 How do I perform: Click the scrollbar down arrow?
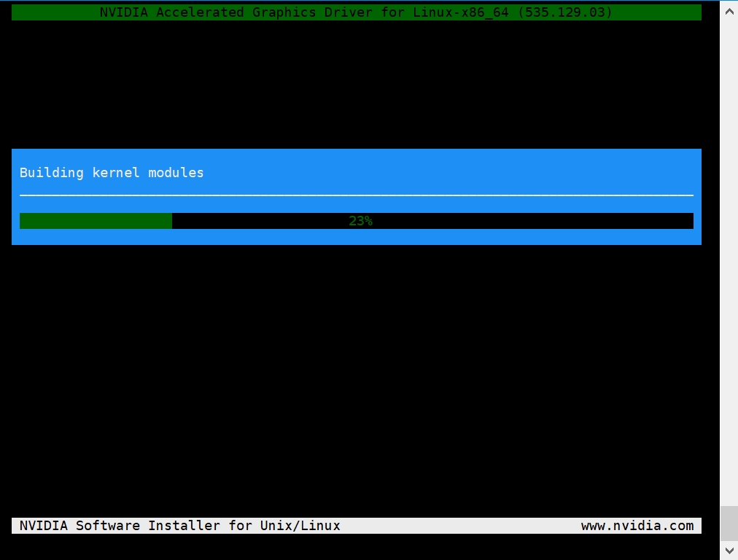729,551
